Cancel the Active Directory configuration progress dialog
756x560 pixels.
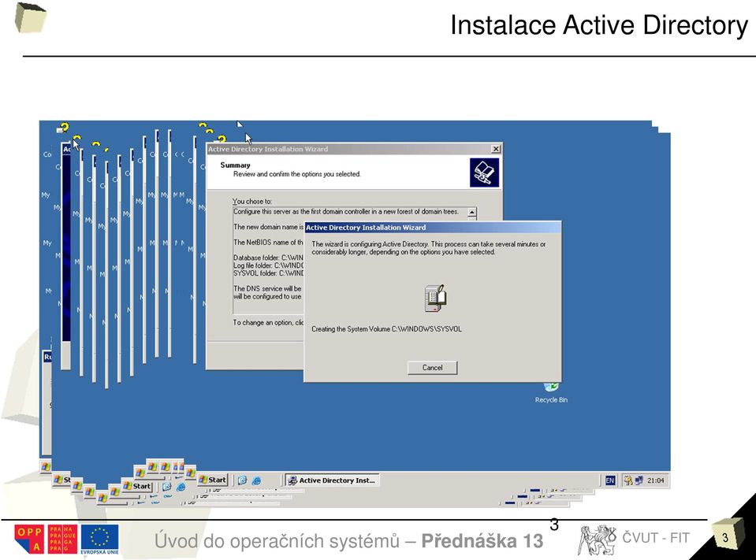click(432, 367)
